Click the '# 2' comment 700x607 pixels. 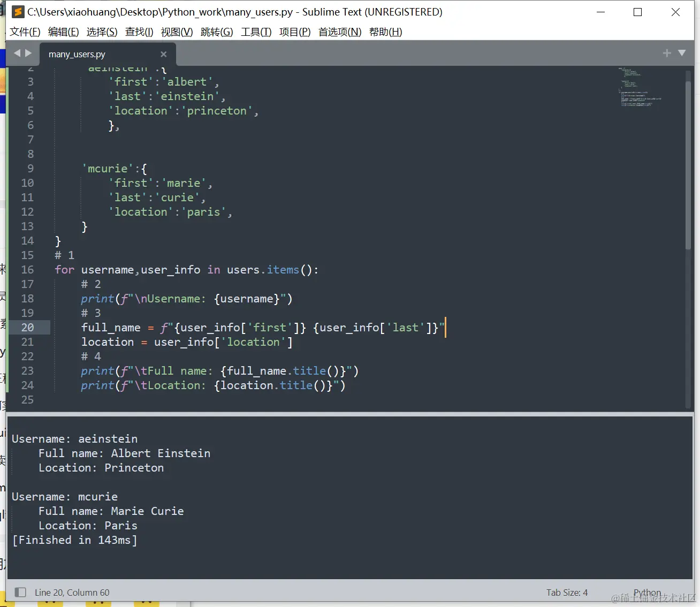91,284
